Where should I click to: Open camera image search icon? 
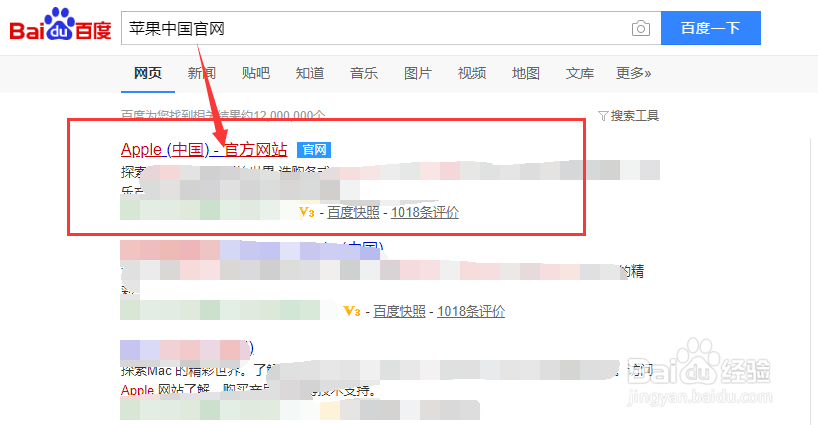tap(641, 28)
